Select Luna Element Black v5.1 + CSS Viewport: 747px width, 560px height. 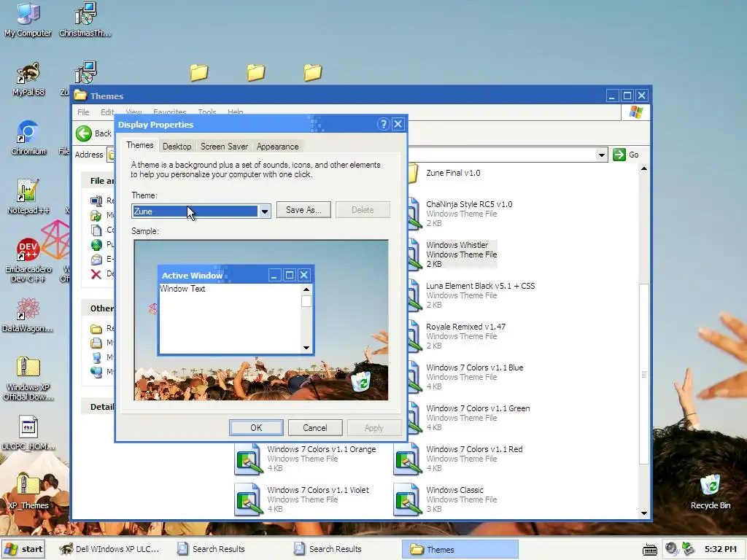click(472, 295)
